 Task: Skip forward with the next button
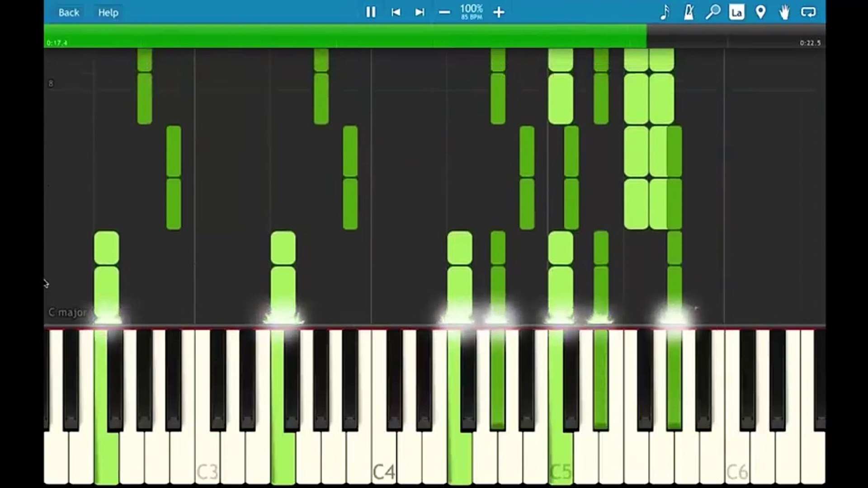(x=420, y=12)
